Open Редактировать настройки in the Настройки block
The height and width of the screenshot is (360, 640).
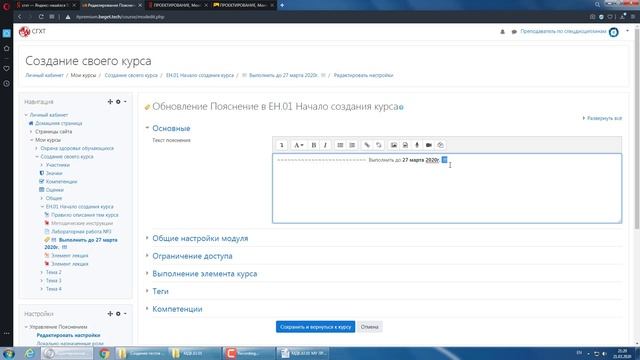coord(68,336)
